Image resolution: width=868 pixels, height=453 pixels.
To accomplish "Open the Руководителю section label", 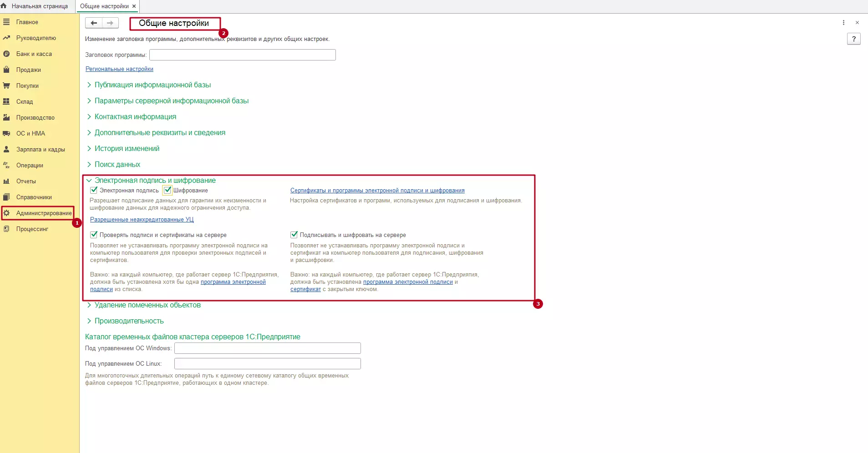I will click(36, 38).
